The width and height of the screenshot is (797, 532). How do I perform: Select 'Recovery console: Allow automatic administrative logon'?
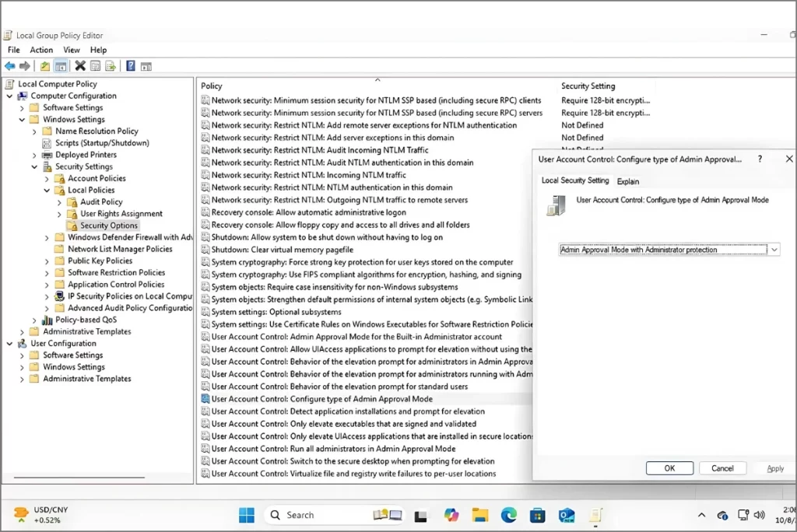point(308,212)
